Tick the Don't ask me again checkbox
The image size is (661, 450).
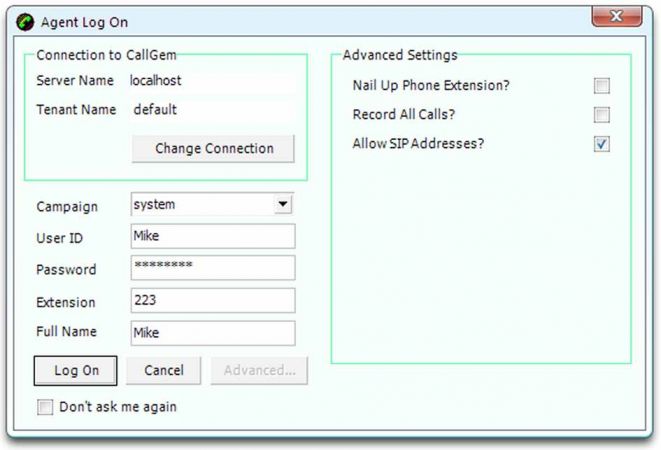(x=44, y=407)
